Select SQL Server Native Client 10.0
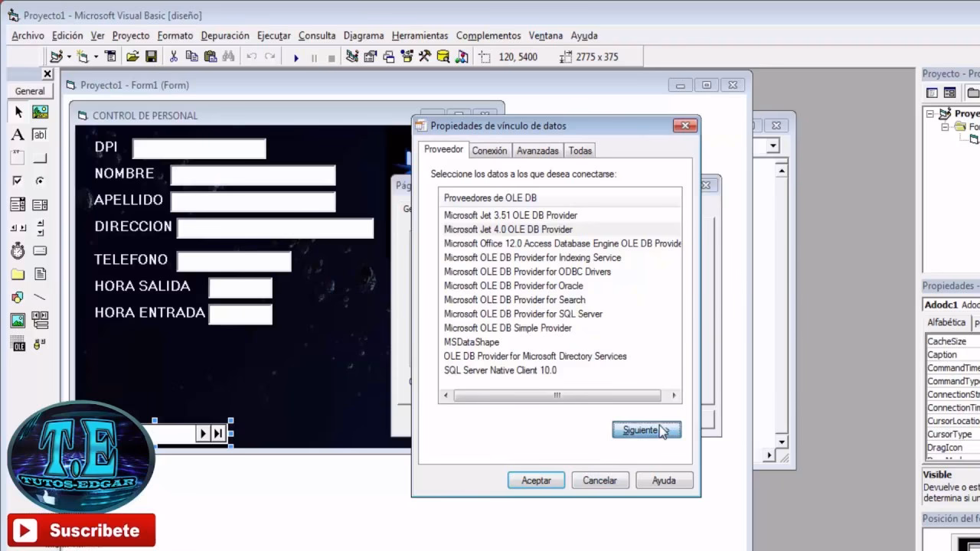This screenshot has width=980, height=551. [501, 370]
